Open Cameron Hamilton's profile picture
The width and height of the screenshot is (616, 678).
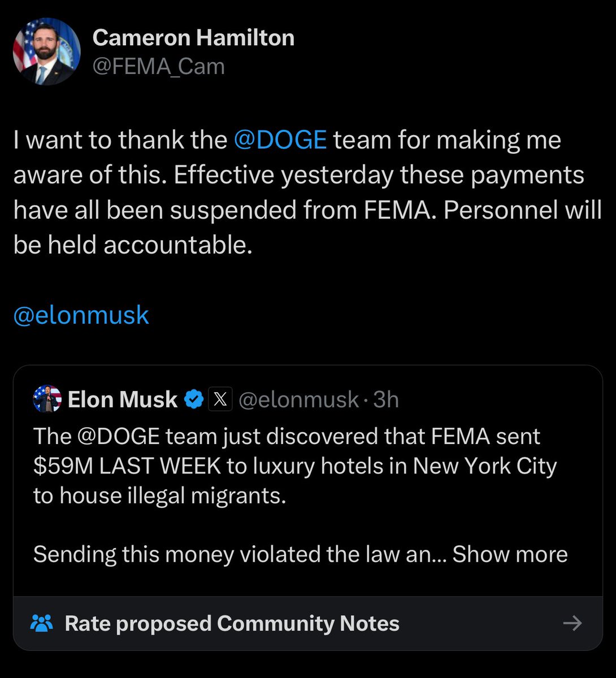[47, 51]
